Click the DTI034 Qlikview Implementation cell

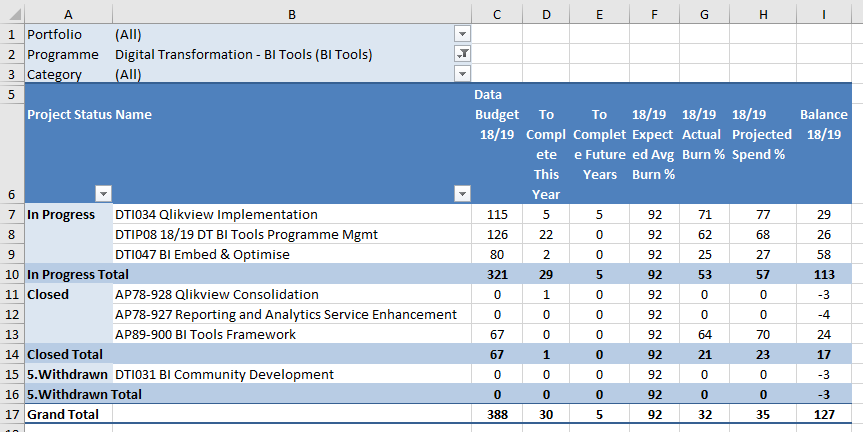click(216, 214)
